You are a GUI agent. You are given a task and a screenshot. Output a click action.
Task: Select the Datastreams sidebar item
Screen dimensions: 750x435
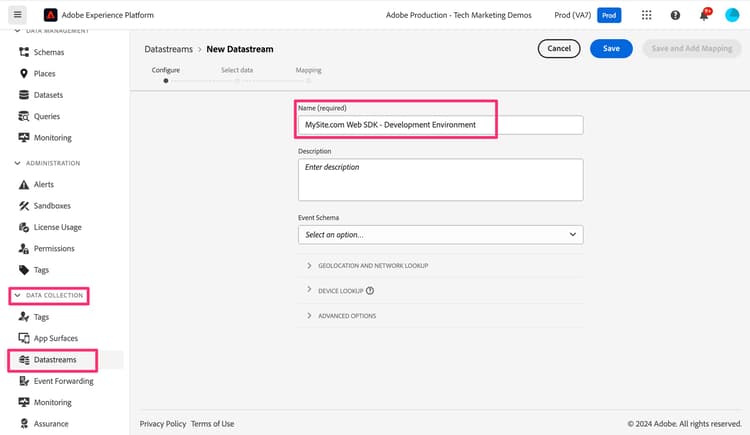click(x=55, y=359)
